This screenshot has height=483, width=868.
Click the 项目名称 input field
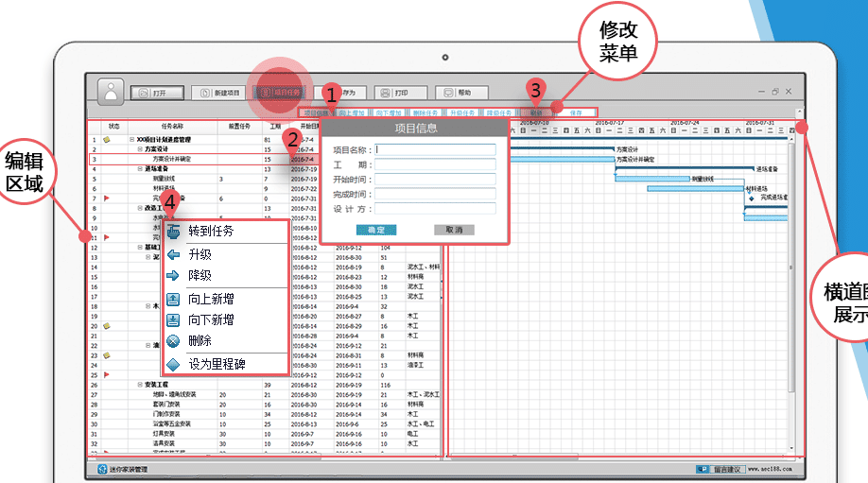point(435,149)
